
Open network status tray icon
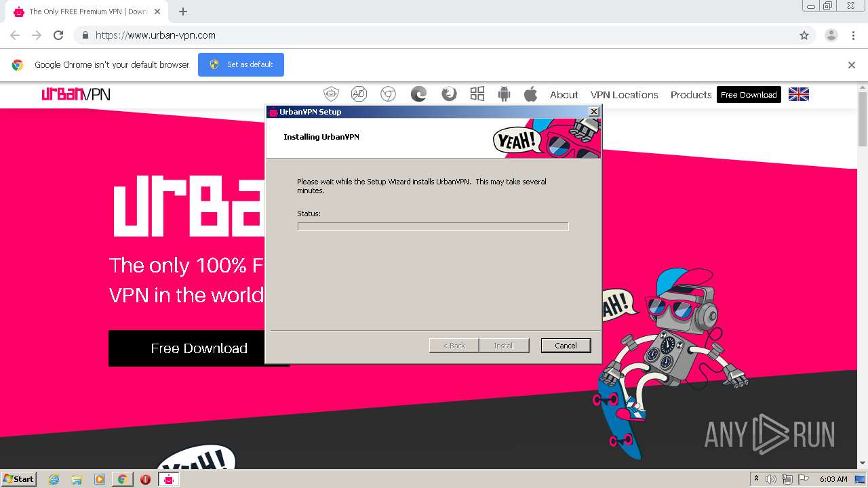tap(787, 479)
